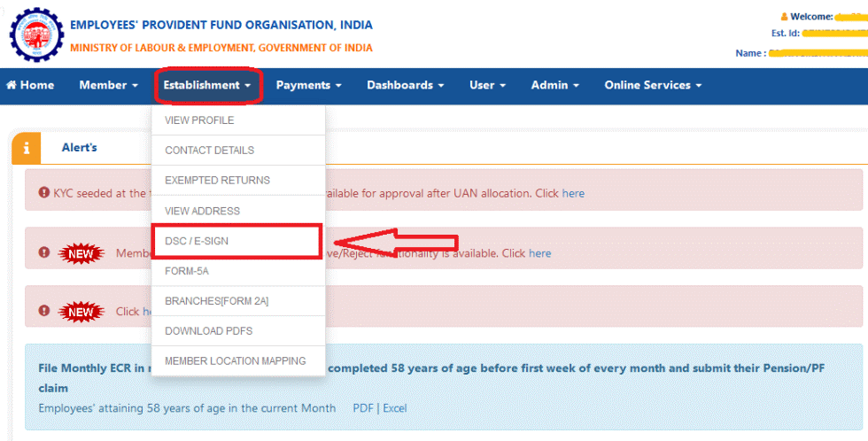Viewport: 868px width, 441px height.
Task: Select VIEW PROFILE menu entry
Action: [238, 120]
